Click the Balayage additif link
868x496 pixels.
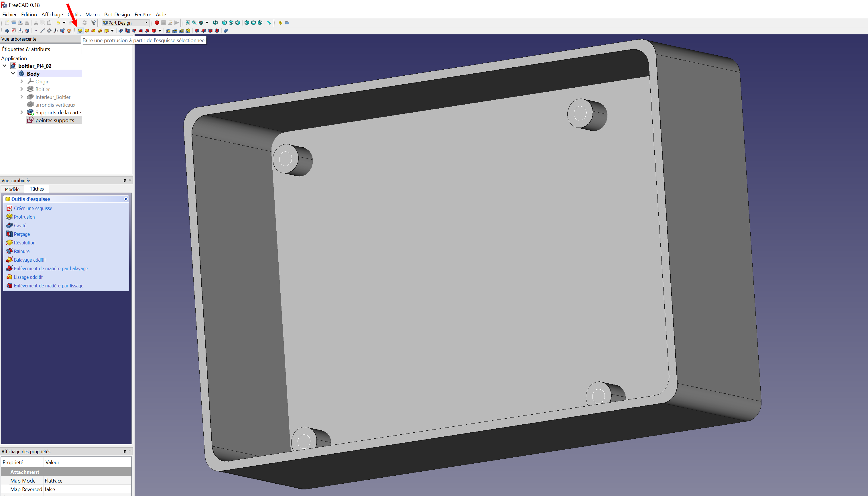[30, 260]
